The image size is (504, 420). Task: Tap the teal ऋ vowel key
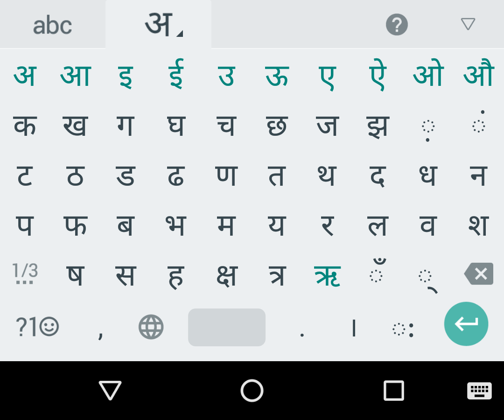[x=327, y=276]
